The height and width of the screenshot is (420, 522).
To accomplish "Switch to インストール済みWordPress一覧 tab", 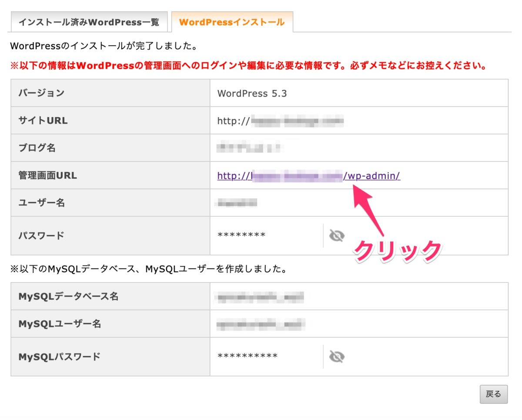I will click(89, 22).
